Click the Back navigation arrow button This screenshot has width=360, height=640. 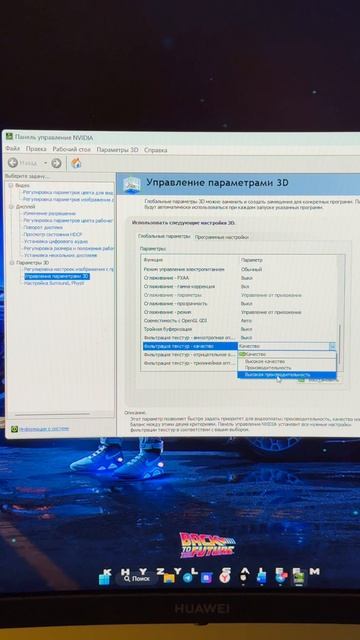click(13, 163)
